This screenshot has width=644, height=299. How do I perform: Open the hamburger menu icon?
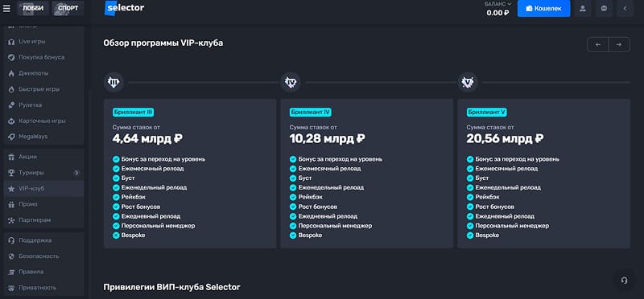(6, 8)
